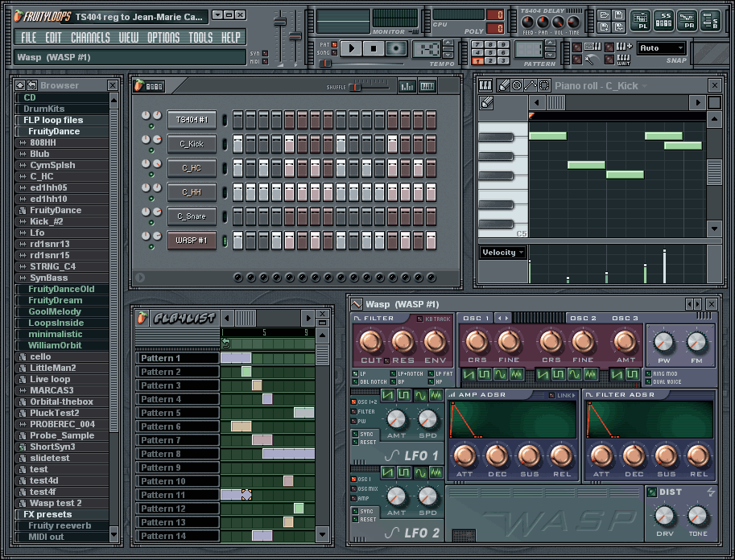Toggle LFO 1 SYNC checkbox
Viewport: 735px width, 560px height.
pyautogui.click(x=355, y=434)
